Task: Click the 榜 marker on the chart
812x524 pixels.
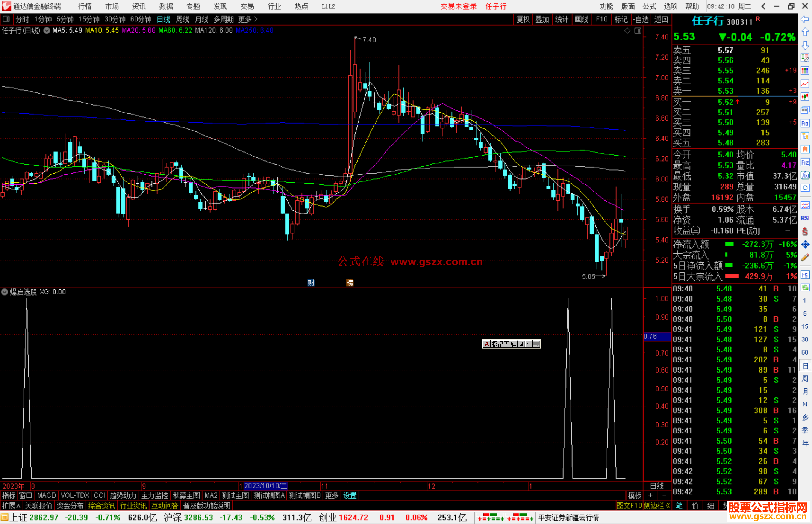Action: coord(350,283)
